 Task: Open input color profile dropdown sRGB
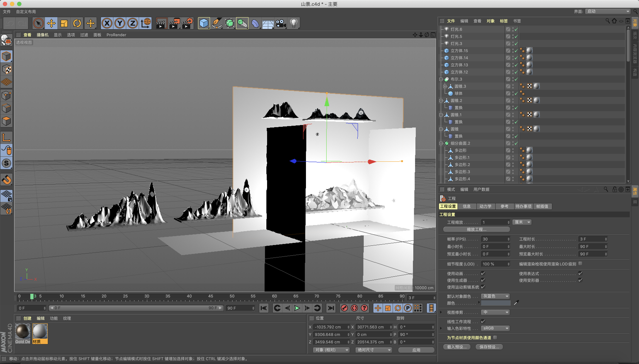tap(495, 328)
